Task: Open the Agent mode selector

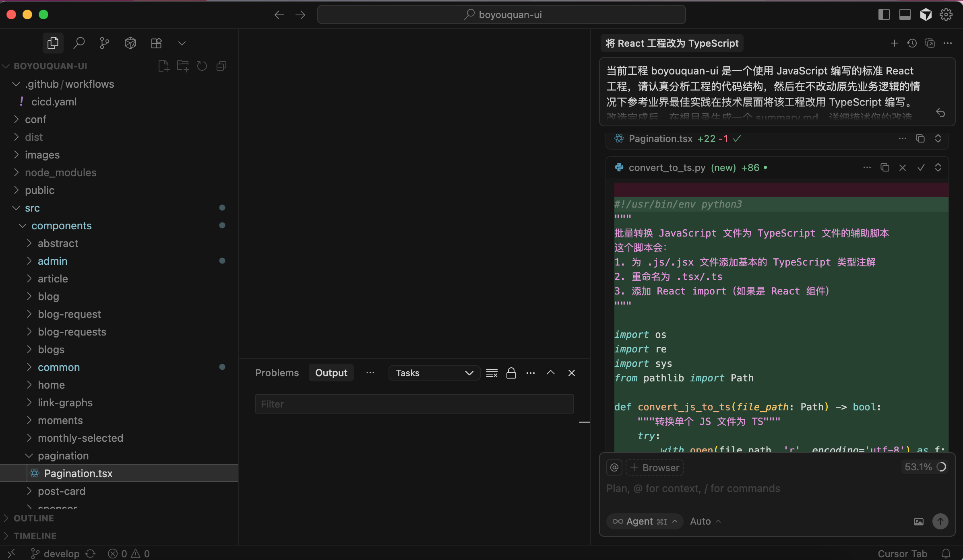Action: [x=644, y=521]
